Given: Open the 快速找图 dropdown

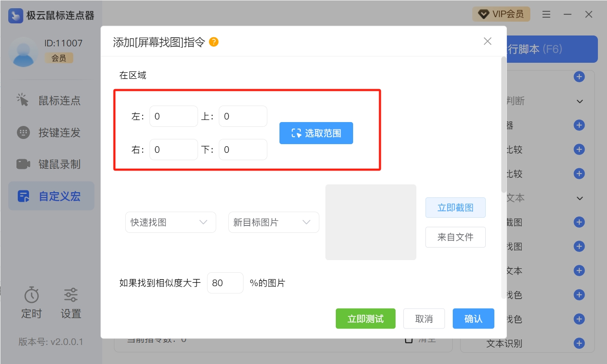Looking at the screenshot, I should click(170, 222).
